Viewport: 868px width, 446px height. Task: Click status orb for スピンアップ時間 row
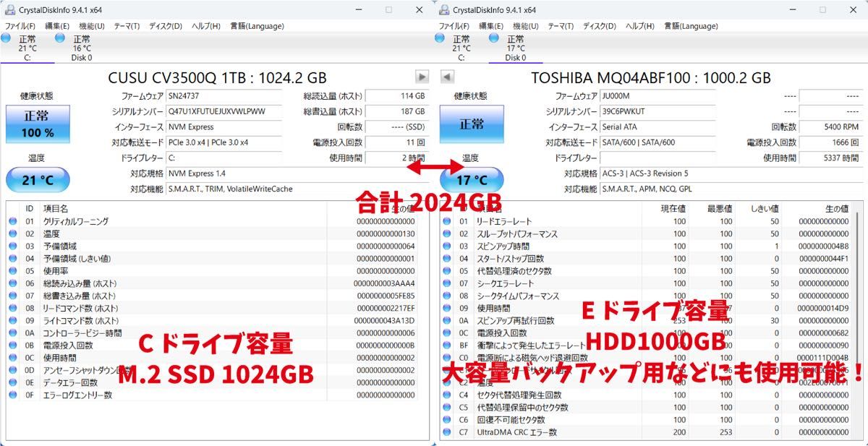tap(446, 246)
